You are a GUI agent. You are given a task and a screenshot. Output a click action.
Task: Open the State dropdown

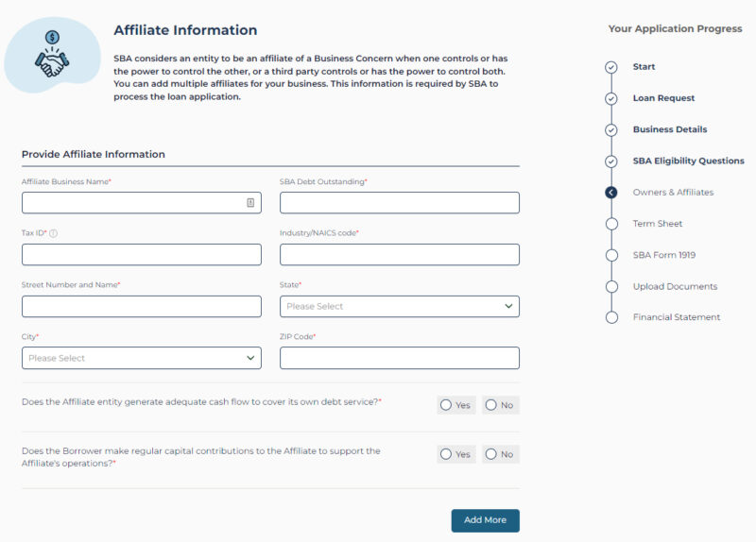click(x=400, y=306)
